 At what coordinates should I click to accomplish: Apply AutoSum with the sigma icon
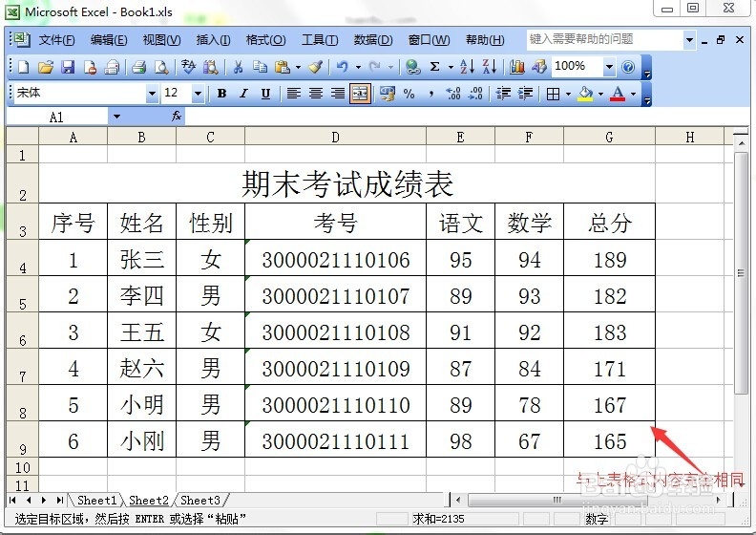click(x=434, y=67)
